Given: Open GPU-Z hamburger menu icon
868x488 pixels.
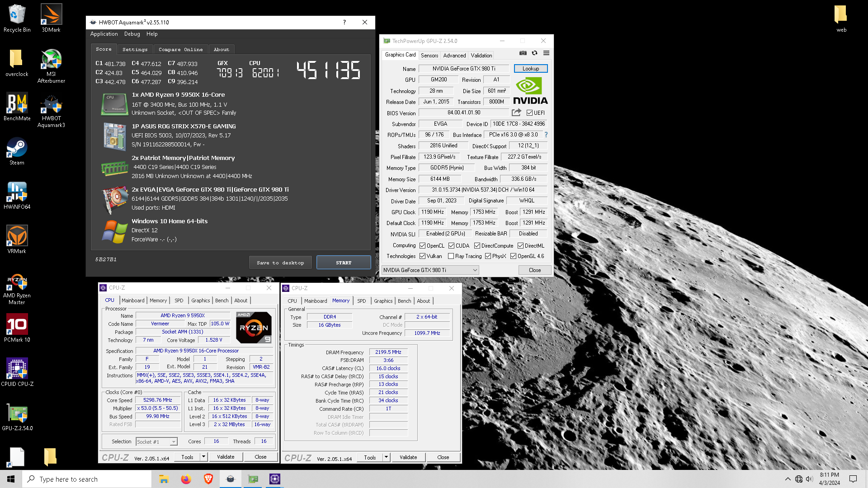Looking at the screenshot, I should pyautogui.click(x=546, y=53).
